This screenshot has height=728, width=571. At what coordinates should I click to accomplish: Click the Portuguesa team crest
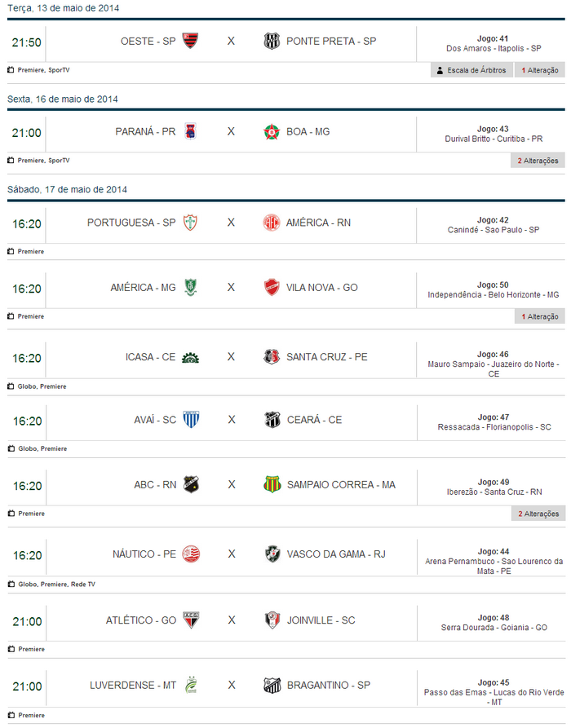[190, 223]
